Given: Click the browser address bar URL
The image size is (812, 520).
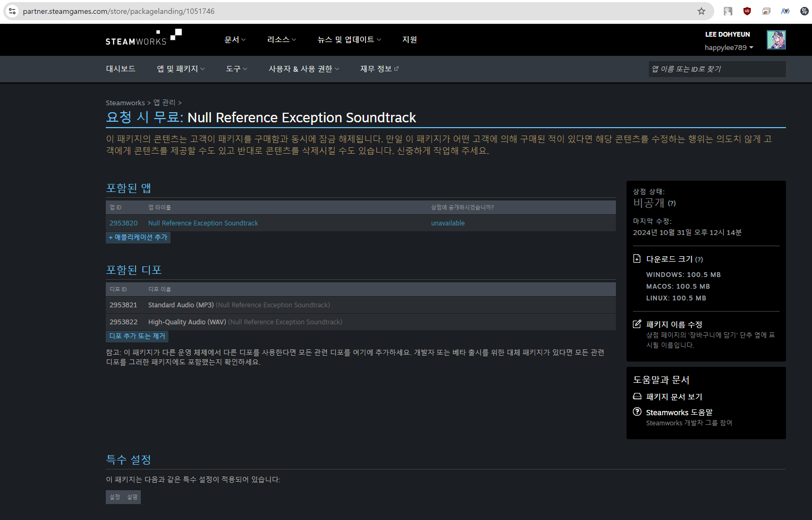Looking at the screenshot, I should coord(119,11).
